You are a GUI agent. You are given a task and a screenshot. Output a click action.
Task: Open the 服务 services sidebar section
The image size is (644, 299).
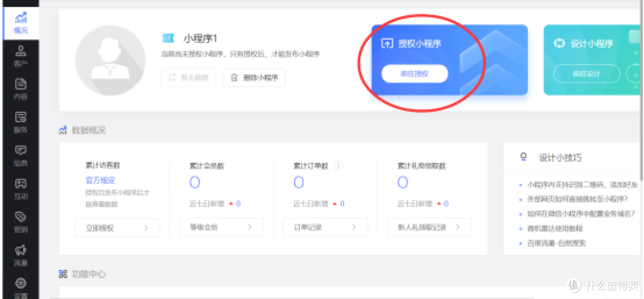[21, 122]
